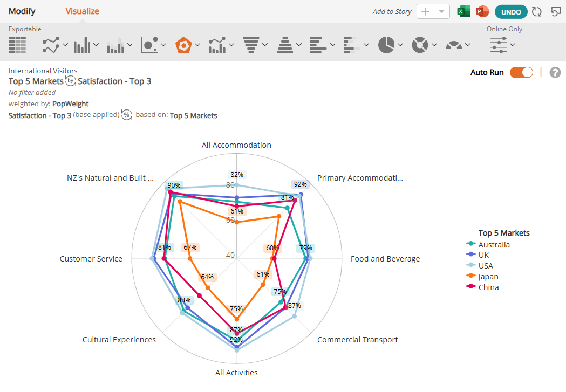Click the 'Commercial Transport' axis label
Screen dimensions: 566x392
pyautogui.click(x=357, y=340)
